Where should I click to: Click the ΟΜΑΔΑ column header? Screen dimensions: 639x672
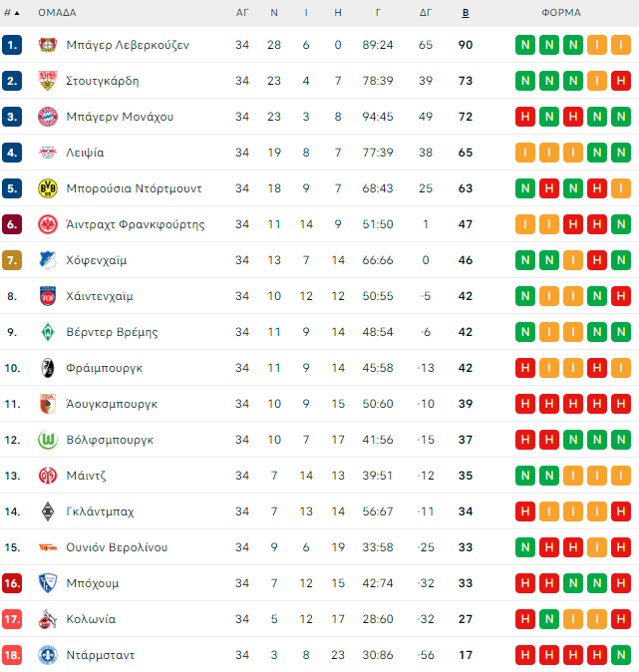57,13
